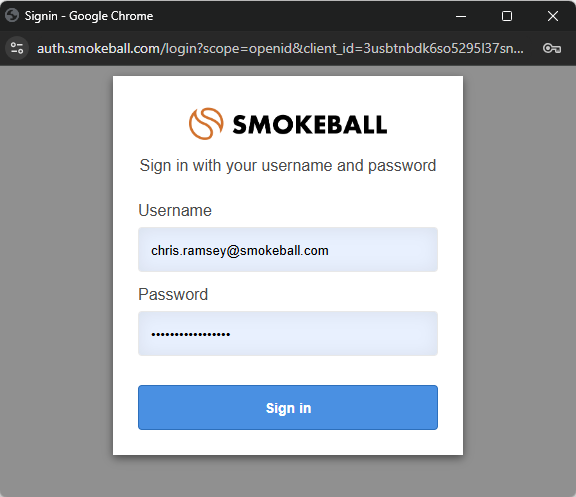The height and width of the screenshot is (497, 576).
Task: Focus the Username field with chris.ramsey email
Action: tap(288, 250)
